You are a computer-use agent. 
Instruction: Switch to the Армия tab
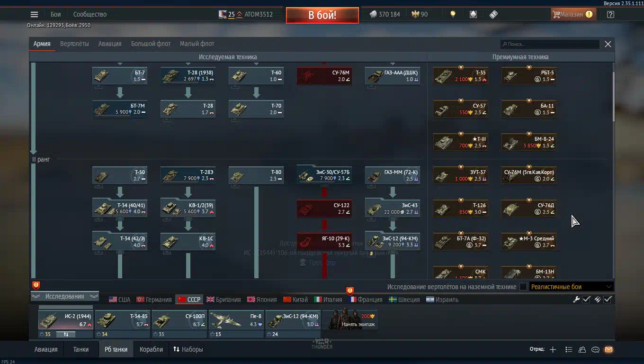[x=42, y=44]
